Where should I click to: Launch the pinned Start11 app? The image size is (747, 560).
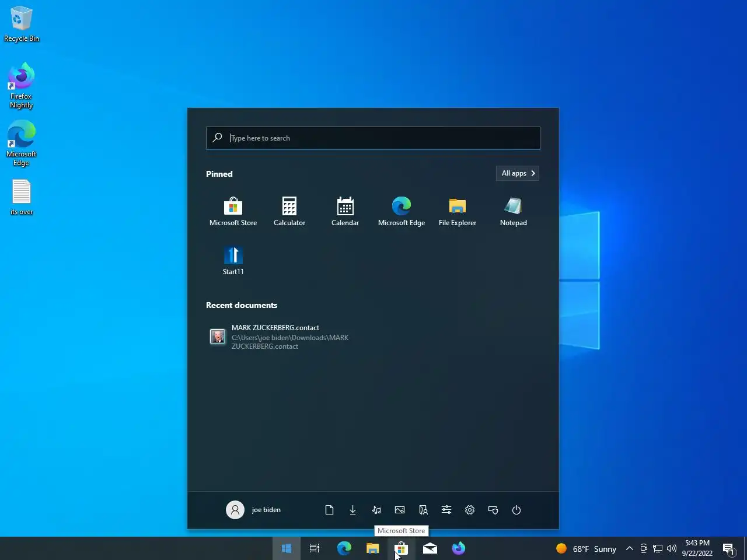coord(233,261)
